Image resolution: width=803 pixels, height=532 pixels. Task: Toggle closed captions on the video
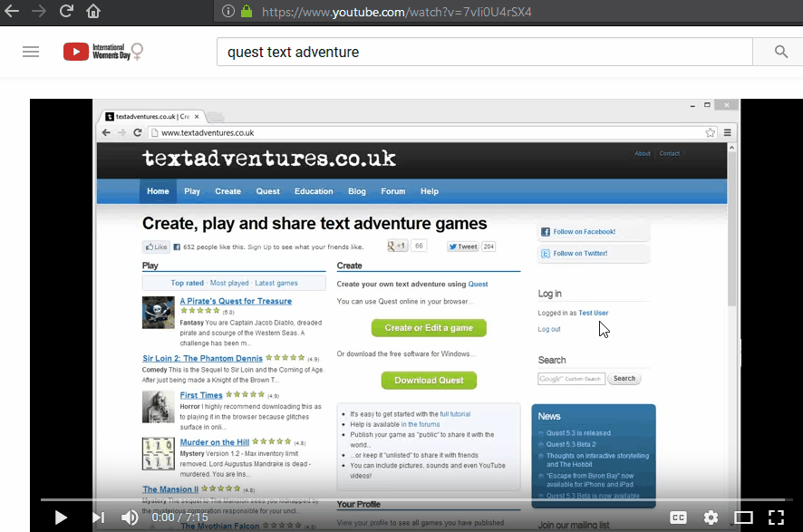pos(678,517)
